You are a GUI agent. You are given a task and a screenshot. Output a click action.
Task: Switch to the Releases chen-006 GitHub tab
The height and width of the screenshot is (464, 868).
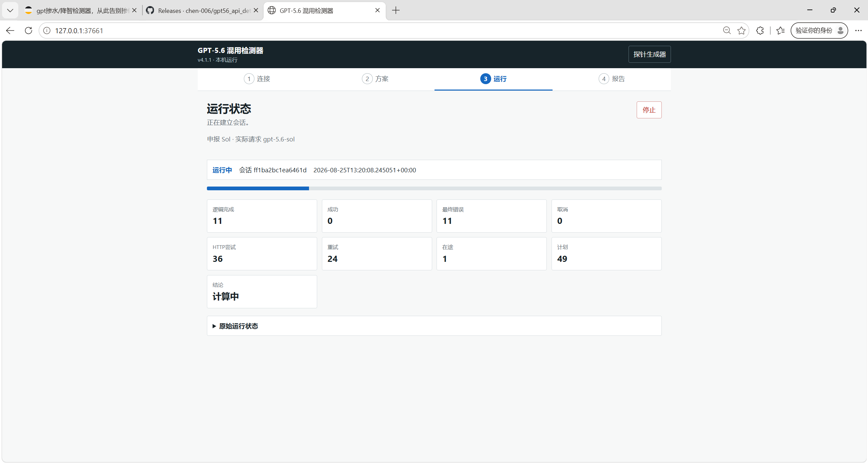click(202, 11)
